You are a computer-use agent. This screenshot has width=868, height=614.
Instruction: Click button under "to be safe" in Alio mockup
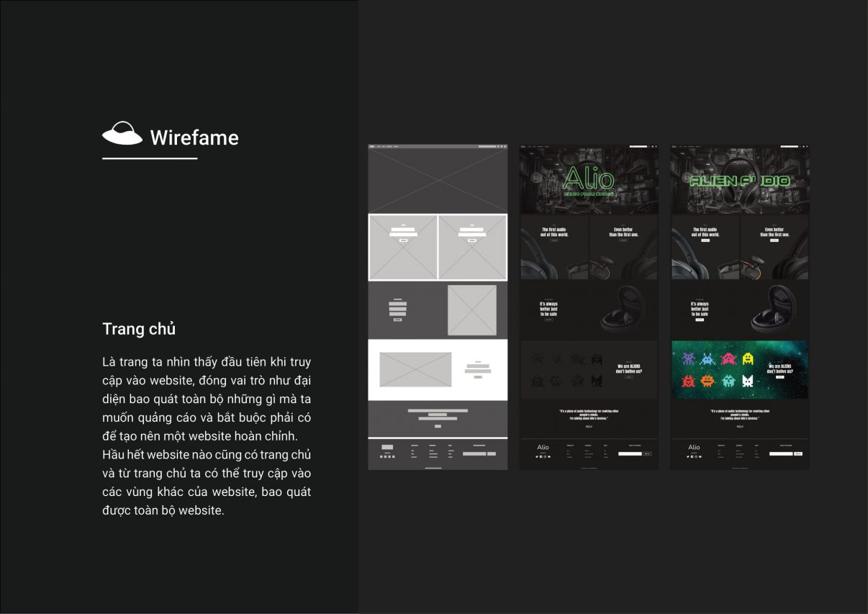[548, 320]
